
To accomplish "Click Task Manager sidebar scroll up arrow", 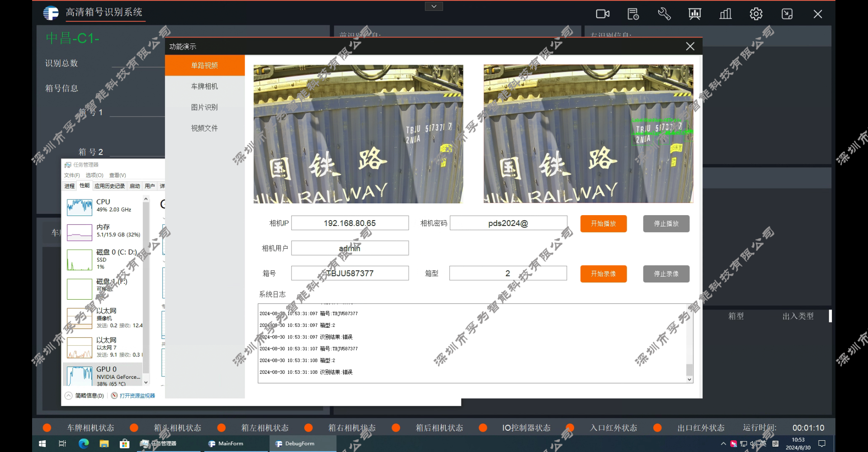I will pyautogui.click(x=146, y=199).
